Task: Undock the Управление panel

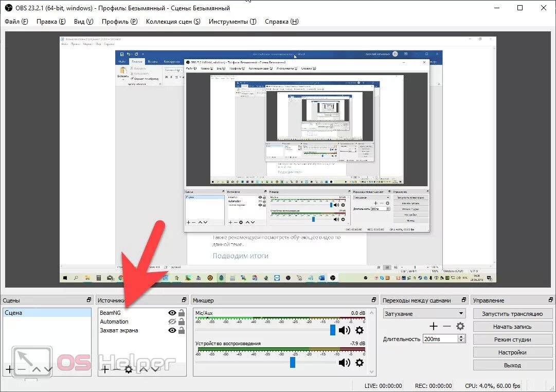Action: [551, 300]
